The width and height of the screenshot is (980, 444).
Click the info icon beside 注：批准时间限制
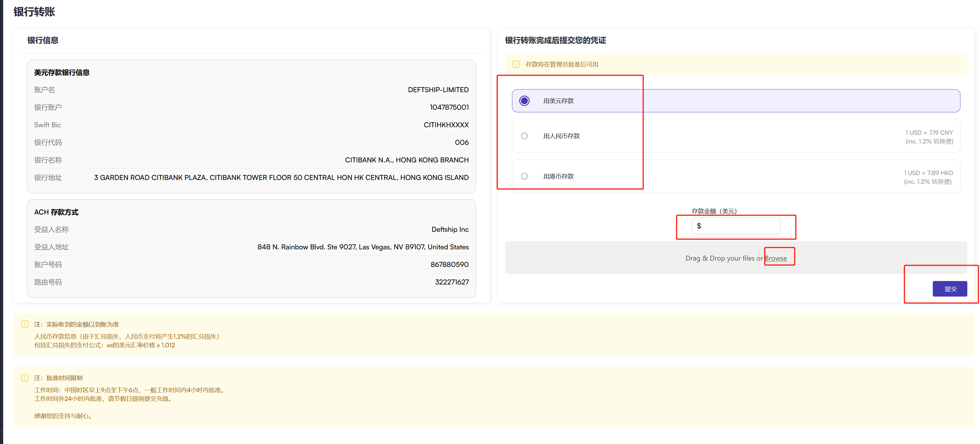25,378
